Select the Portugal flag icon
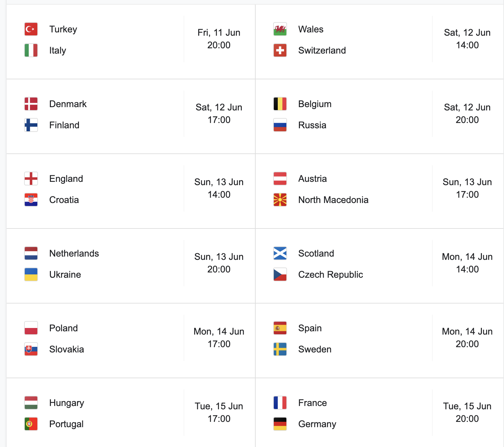Viewport: 504px width, 447px height. [31, 424]
